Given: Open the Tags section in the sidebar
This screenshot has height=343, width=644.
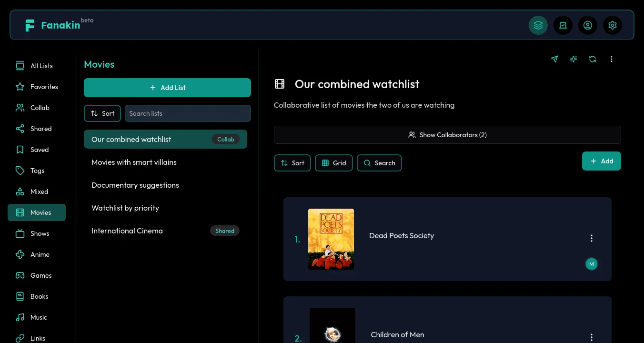Looking at the screenshot, I should 36,171.
